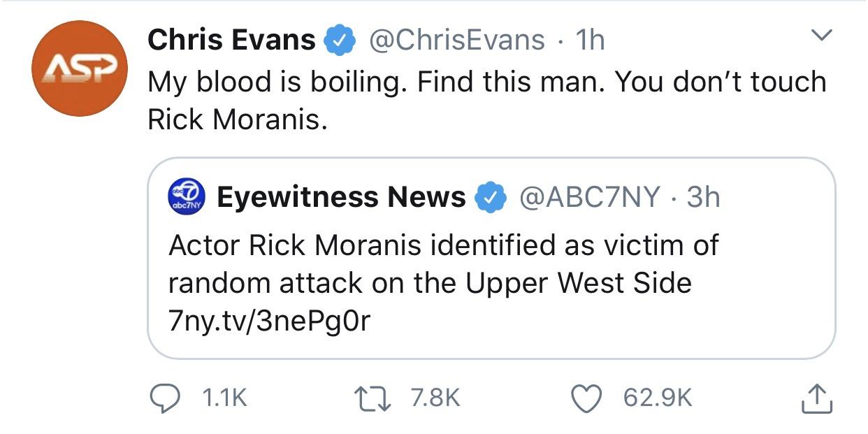Click the Eyewitness News account name
This screenshot has width=868, height=434.
tap(341, 198)
